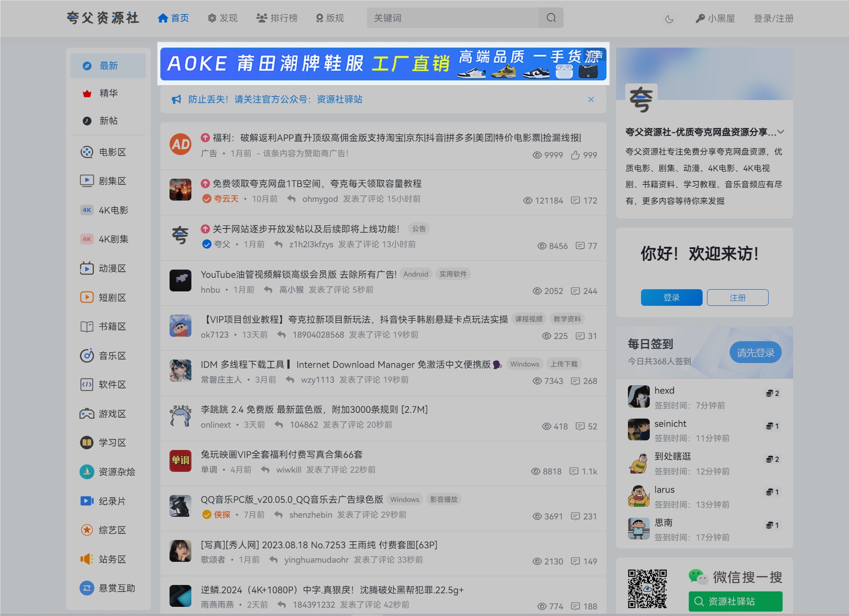
Task: Select 最新 sidebar filter
Action: pyautogui.click(x=108, y=66)
